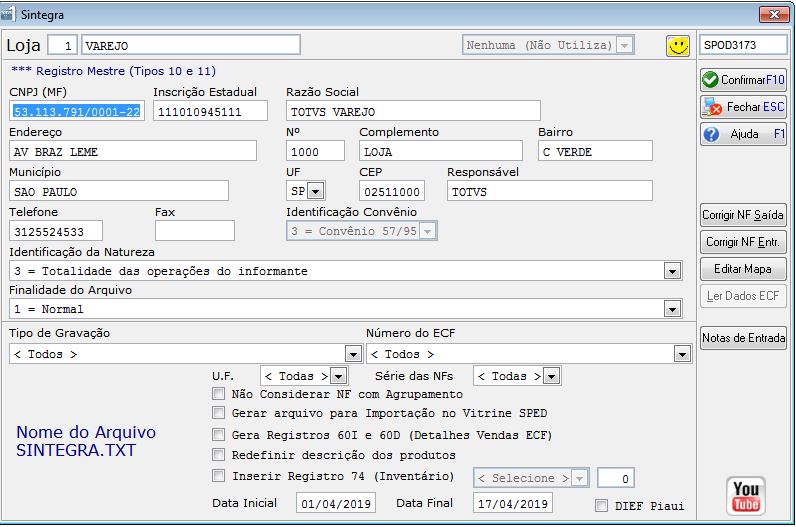Viewport: 796px width, 527px height.
Task: Click the Município field
Action: pyautogui.click(x=119, y=191)
